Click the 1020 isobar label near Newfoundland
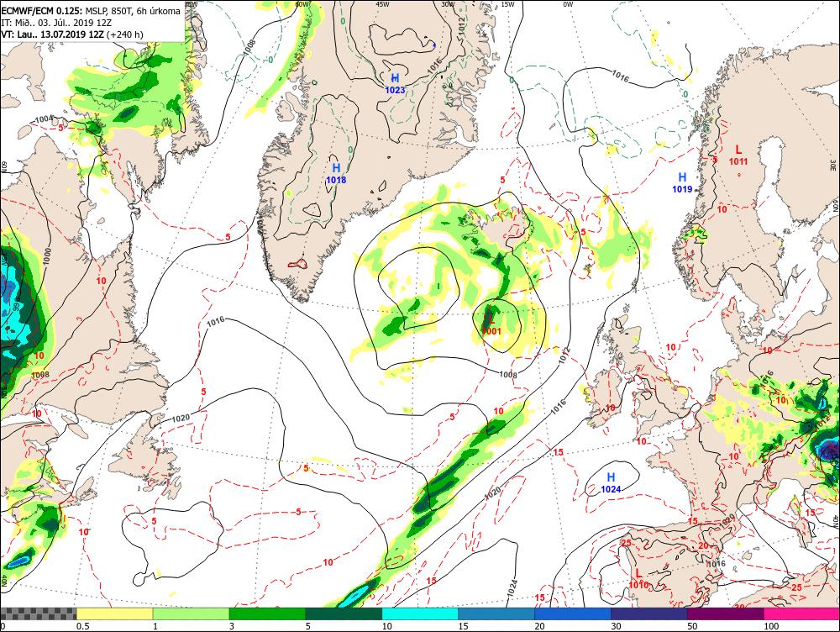This screenshot has height=632, width=840. (x=181, y=418)
